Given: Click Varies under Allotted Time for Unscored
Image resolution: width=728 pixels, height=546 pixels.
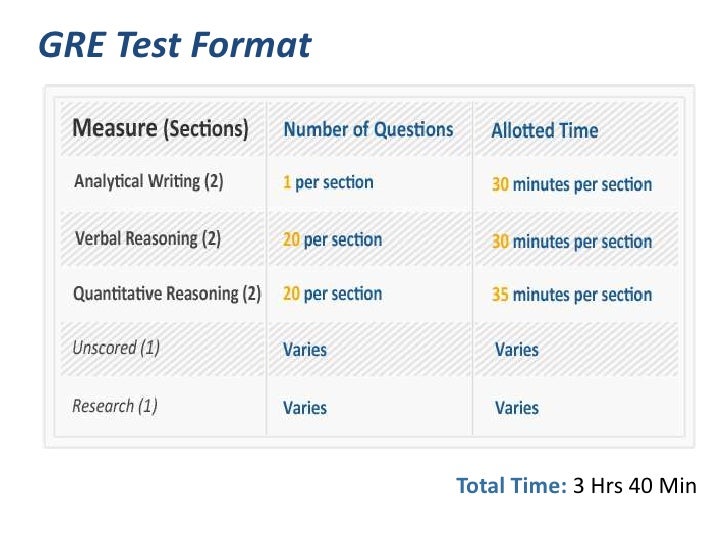Looking at the screenshot, I should [517, 350].
